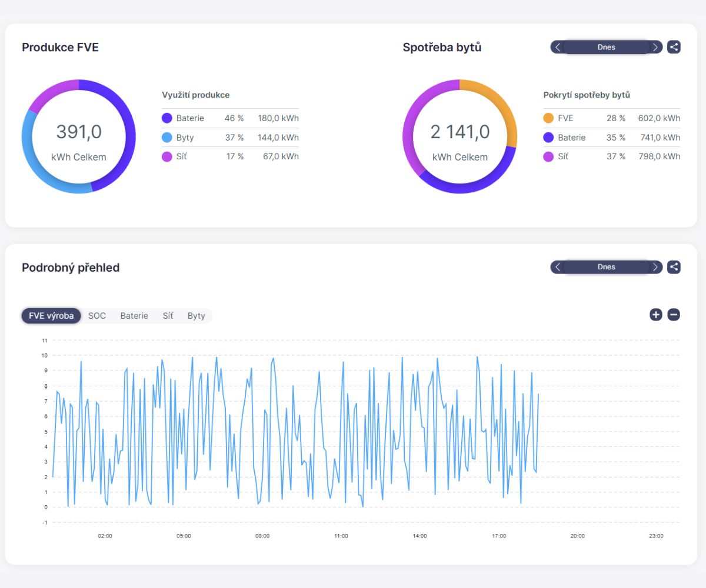Image resolution: width=706 pixels, height=588 pixels.
Task: Show the Síť chart tab
Action: point(168,316)
